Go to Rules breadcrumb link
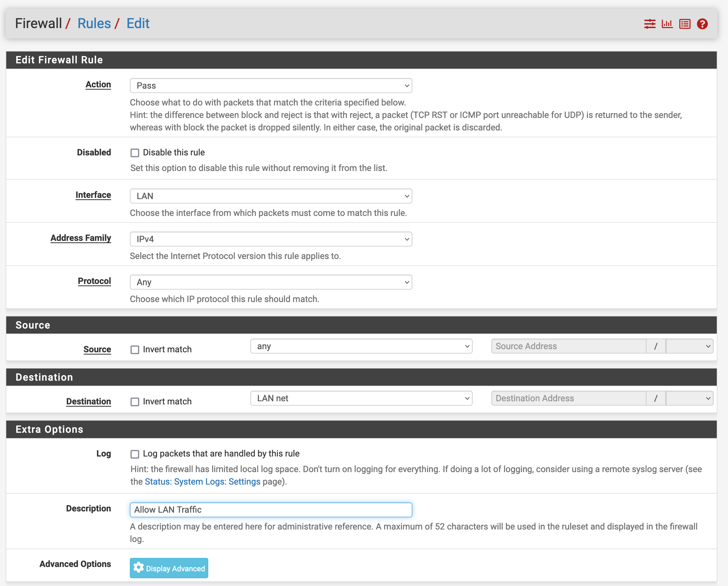 (x=94, y=24)
